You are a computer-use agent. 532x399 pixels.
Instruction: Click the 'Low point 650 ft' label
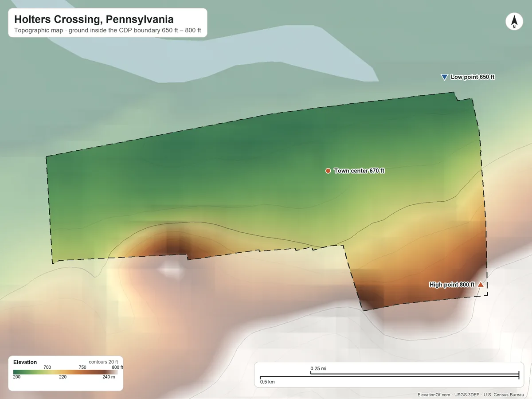(x=473, y=77)
